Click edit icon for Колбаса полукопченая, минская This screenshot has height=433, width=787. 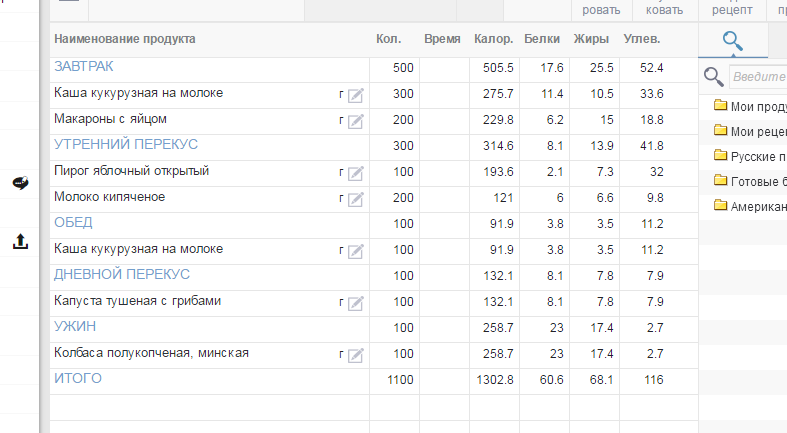355,355
